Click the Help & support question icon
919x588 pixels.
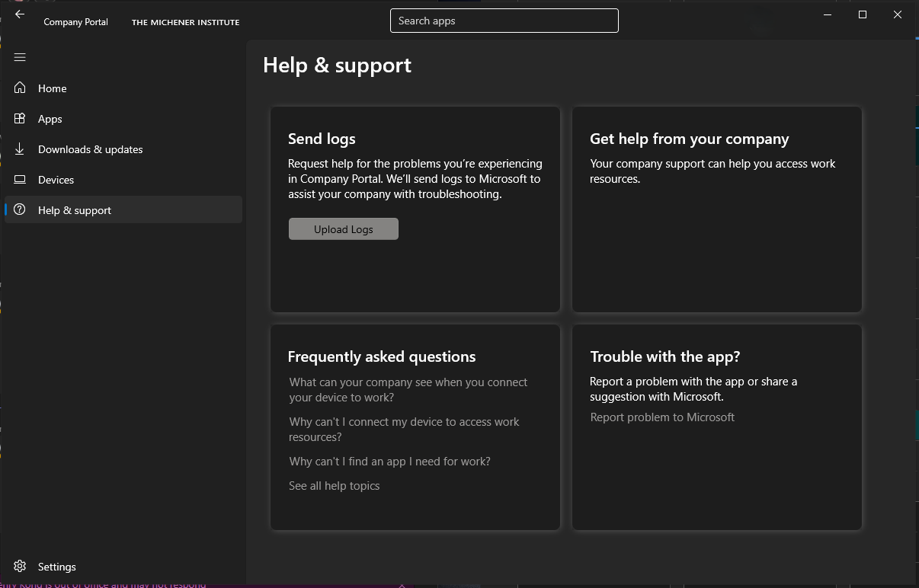[20, 210]
